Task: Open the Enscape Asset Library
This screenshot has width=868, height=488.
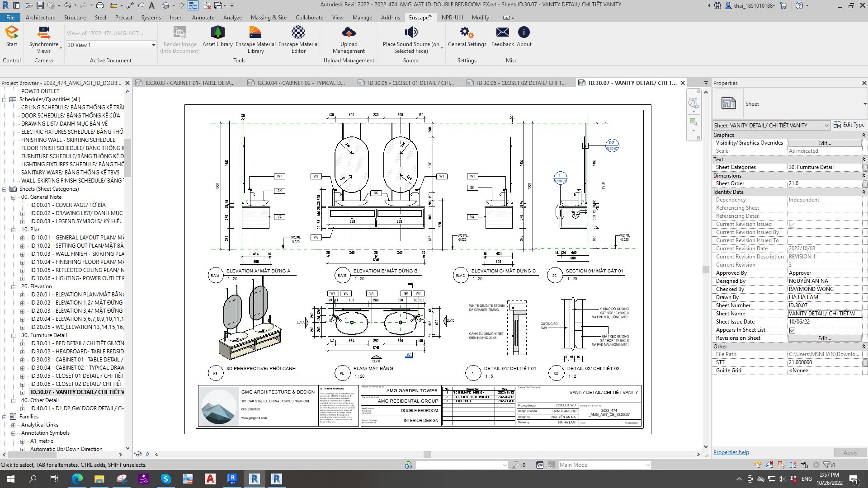Action: coord(217,33)
